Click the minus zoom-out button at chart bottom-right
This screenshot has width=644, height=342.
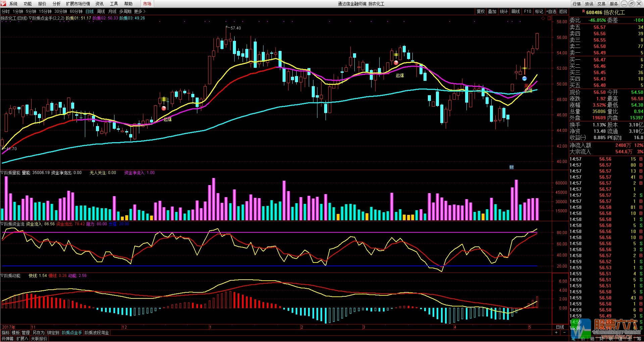pyautogui.click(x=564, y=333)
